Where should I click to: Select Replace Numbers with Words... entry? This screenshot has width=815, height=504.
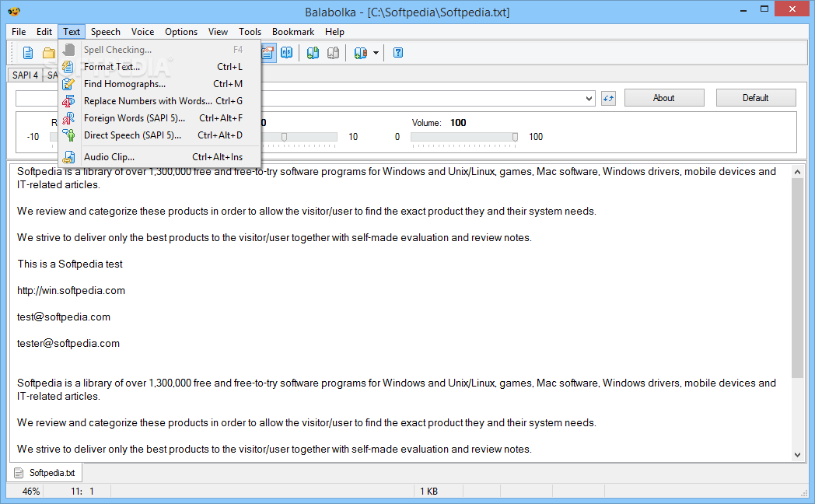(160, 101)
